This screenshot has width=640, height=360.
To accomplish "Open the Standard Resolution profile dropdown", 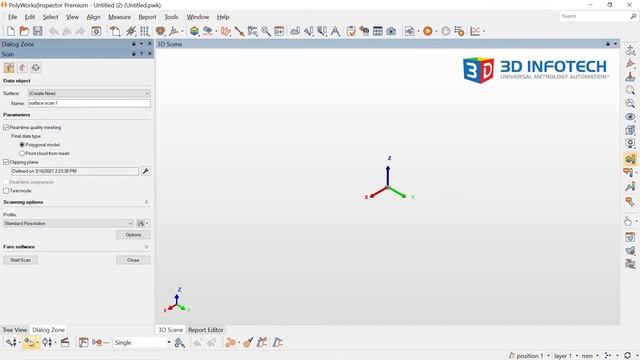I will point(69,223).
